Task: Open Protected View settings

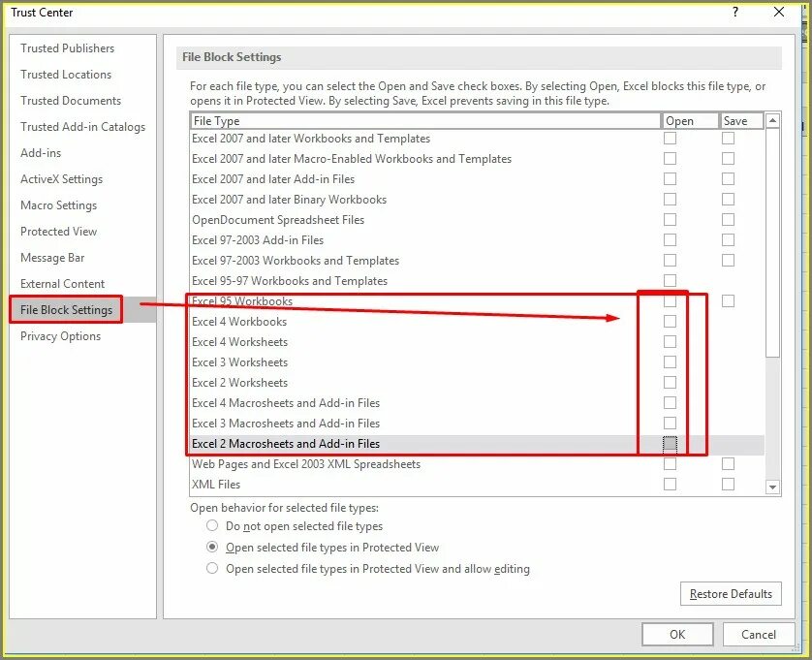Action: [x=58, y=232]
